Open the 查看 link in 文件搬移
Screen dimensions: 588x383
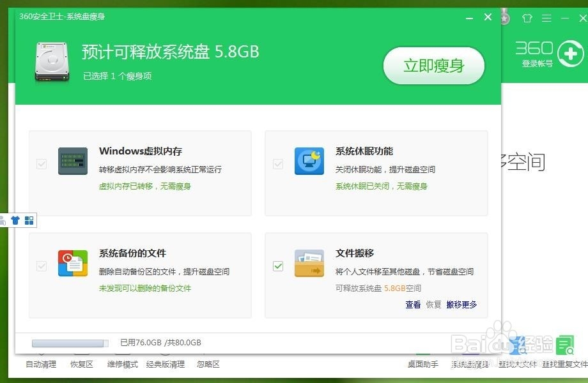413,304
